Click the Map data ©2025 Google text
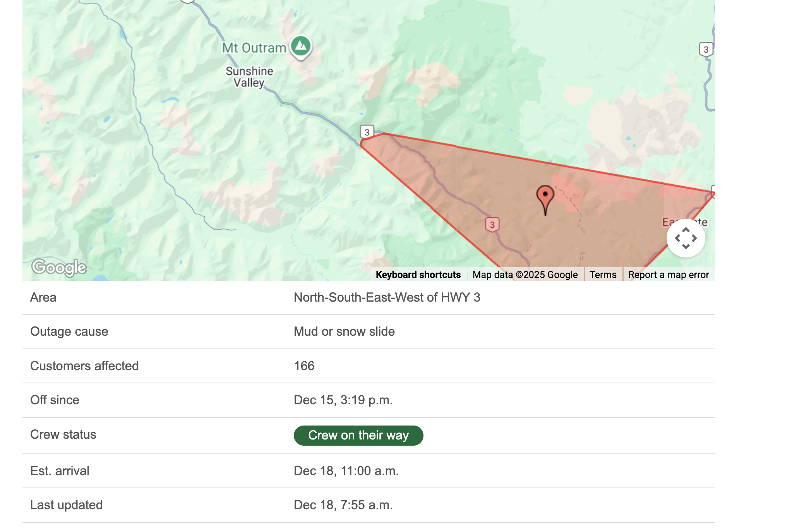The height and width of the screenshot is (532, 804). [525, 275]
